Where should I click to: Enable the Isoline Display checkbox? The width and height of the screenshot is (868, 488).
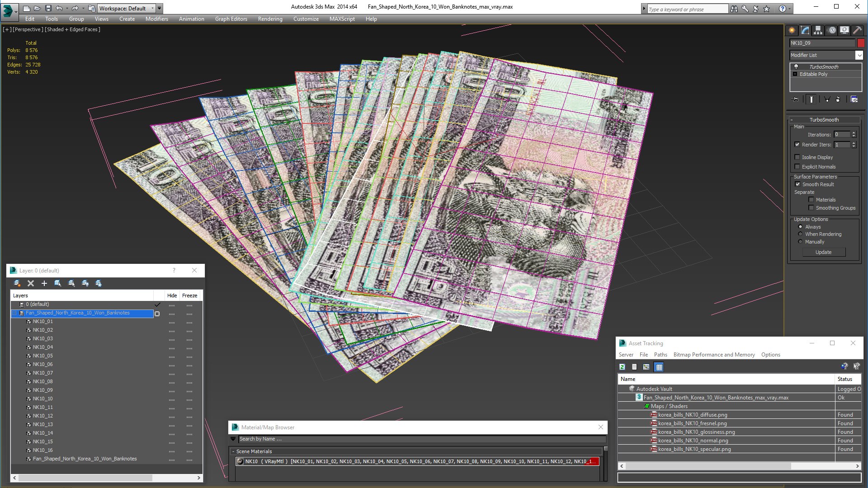[797, 157]
